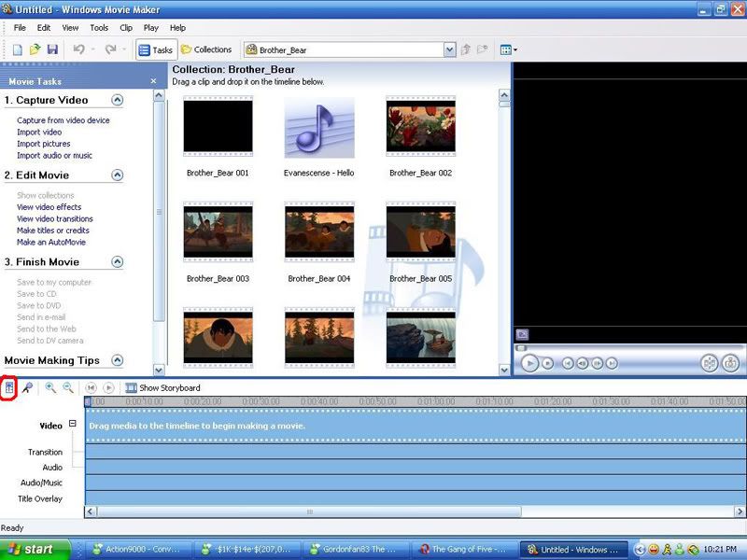Redo the last action
The height and width of the screenshot is (560, 747).
point(110,49)
